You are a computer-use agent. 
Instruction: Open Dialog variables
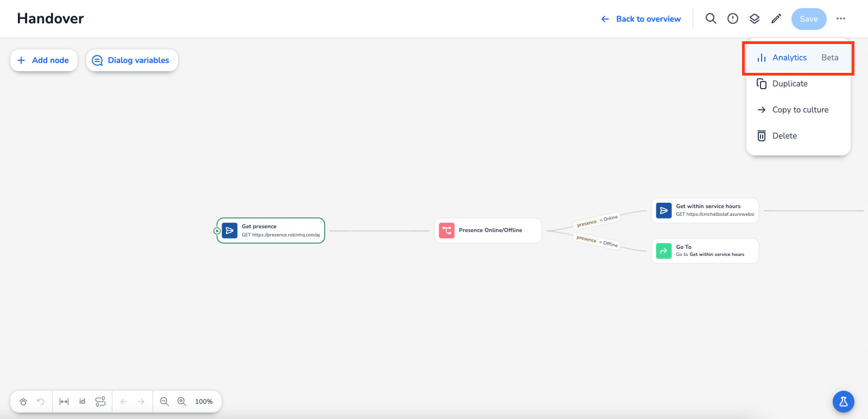132,60
